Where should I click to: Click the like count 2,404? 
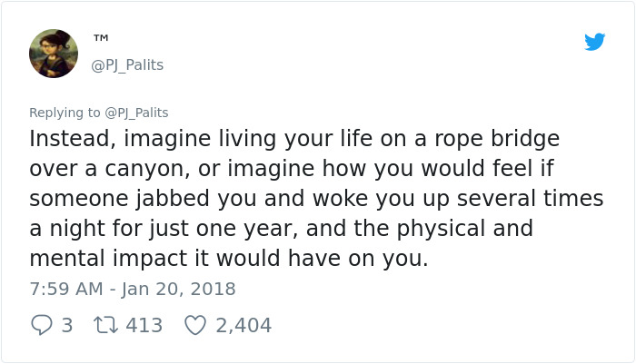(x=243, y=325)
